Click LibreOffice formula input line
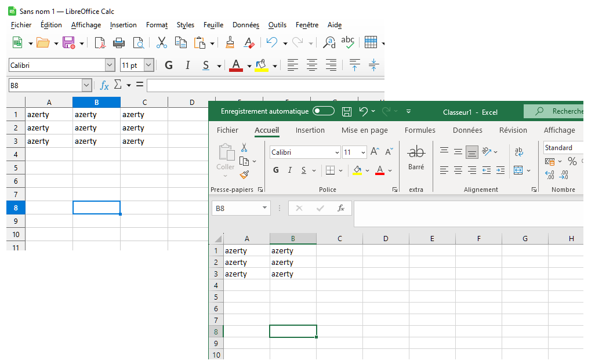The height and width of the screenshot is (364, 595). pyautogui.click(x=266, y=85)
